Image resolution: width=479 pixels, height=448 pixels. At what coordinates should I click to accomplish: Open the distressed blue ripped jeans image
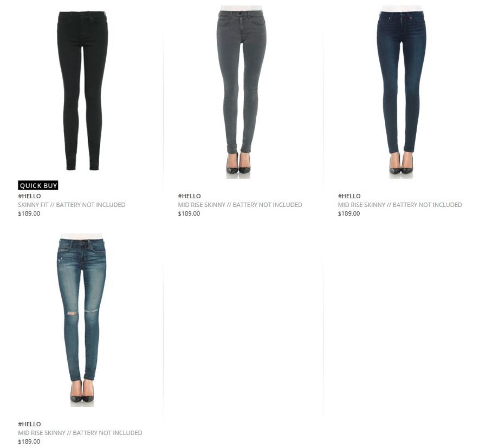(82, 320)
